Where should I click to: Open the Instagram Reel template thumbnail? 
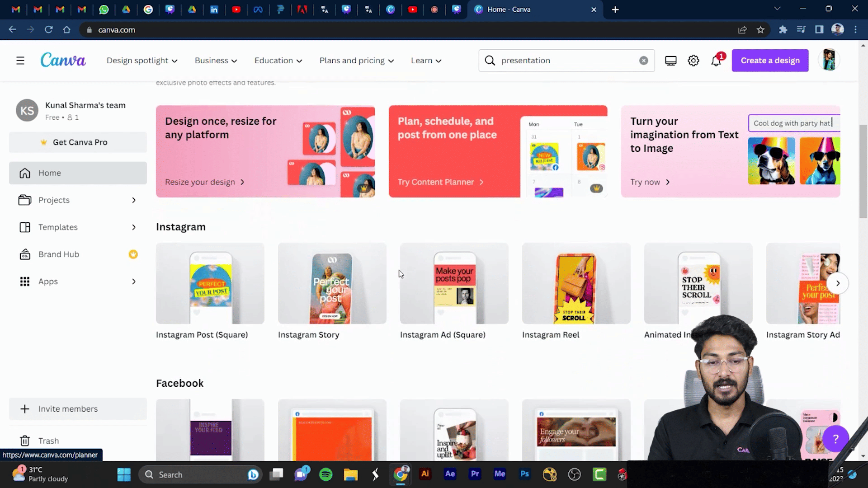pyautogui.click(x=576, y=283)
